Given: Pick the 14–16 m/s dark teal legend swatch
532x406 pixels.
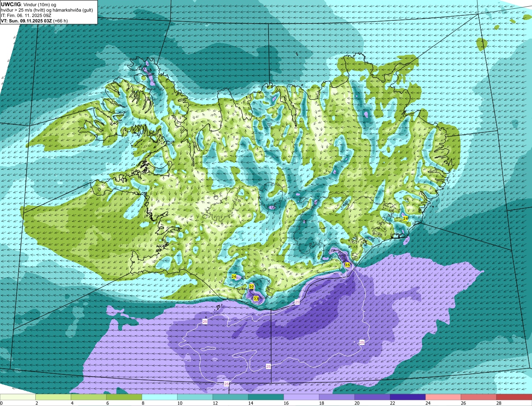Looking at the screenshot, I should (x=266, y=397).
